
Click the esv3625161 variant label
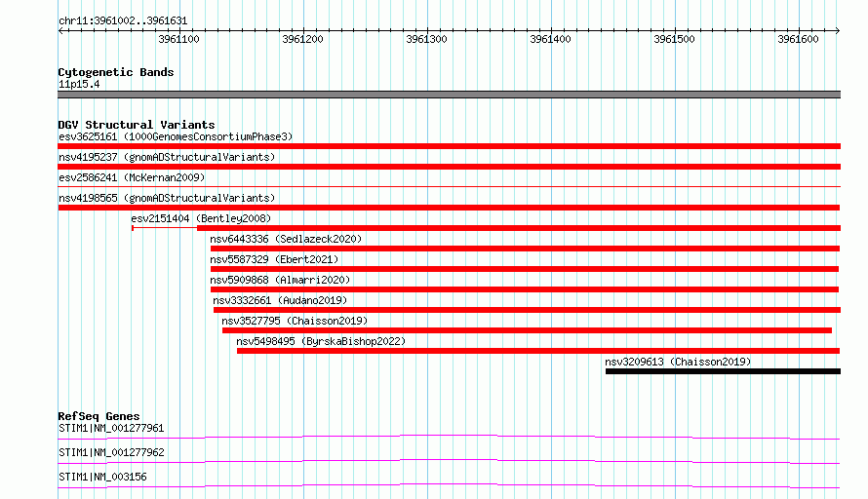[x=176, y=136]
